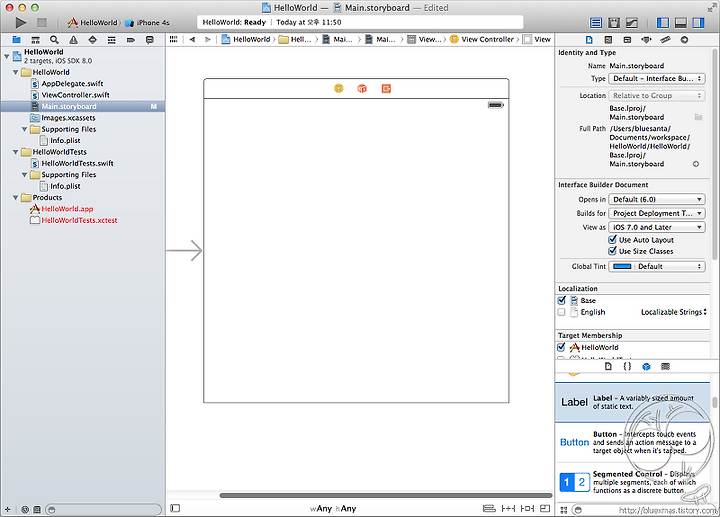This screenshot has width=720, height=517.
Task: Select Images.xcassets in navigator
Action: 68,118
